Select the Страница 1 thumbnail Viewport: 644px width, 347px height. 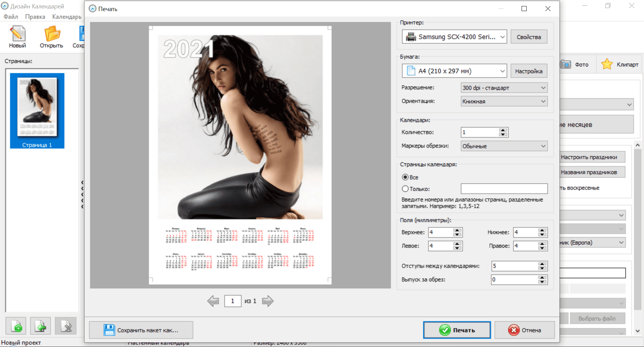click(37, 111)
